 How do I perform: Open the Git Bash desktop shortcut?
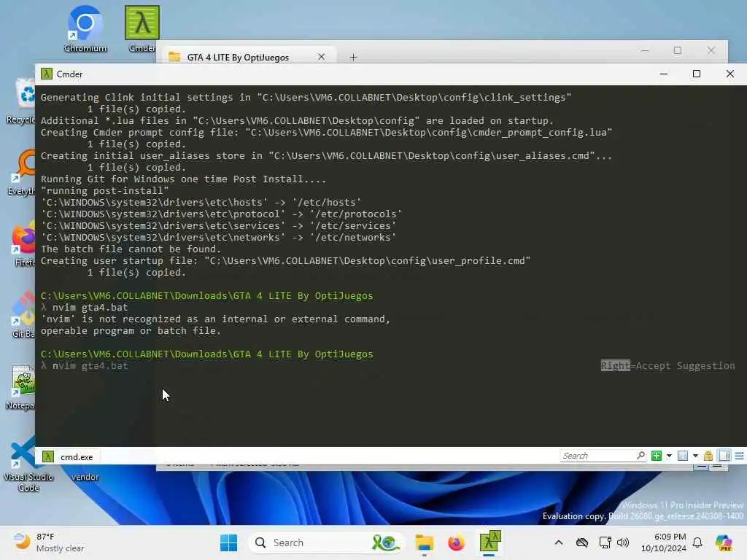tap(23, 315)
